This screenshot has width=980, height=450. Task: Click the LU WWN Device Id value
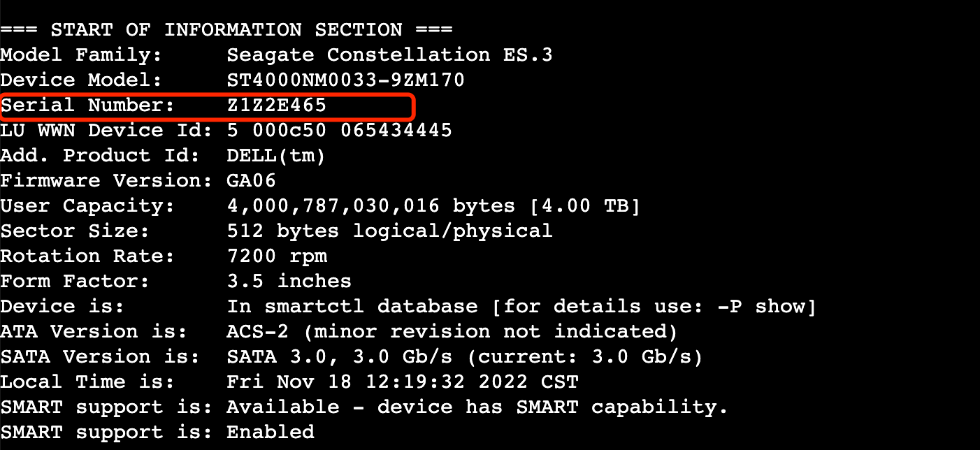339,131
